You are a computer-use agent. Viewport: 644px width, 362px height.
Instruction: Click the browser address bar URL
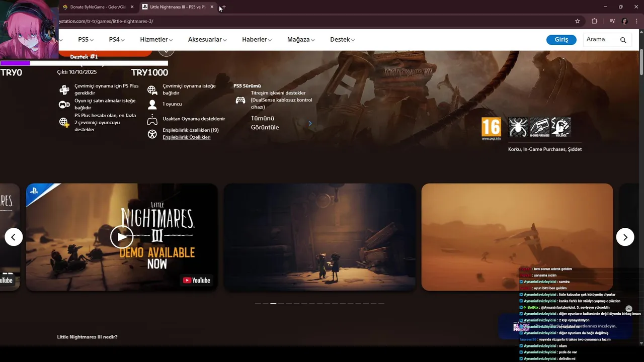tap(106, 21)
